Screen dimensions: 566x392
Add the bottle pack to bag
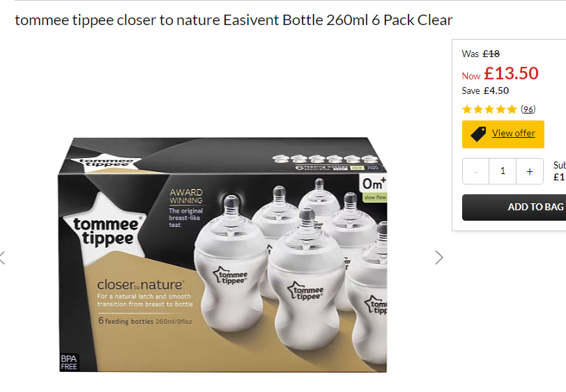pos(514,207)
